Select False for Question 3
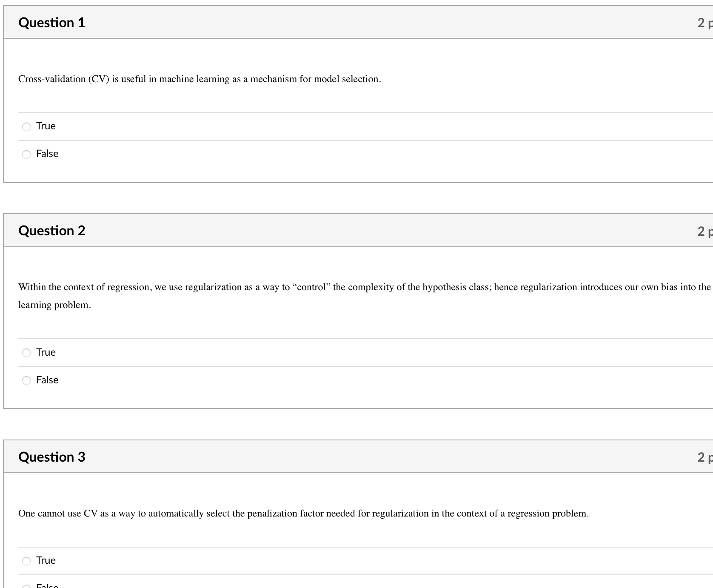 click(26, 585)
